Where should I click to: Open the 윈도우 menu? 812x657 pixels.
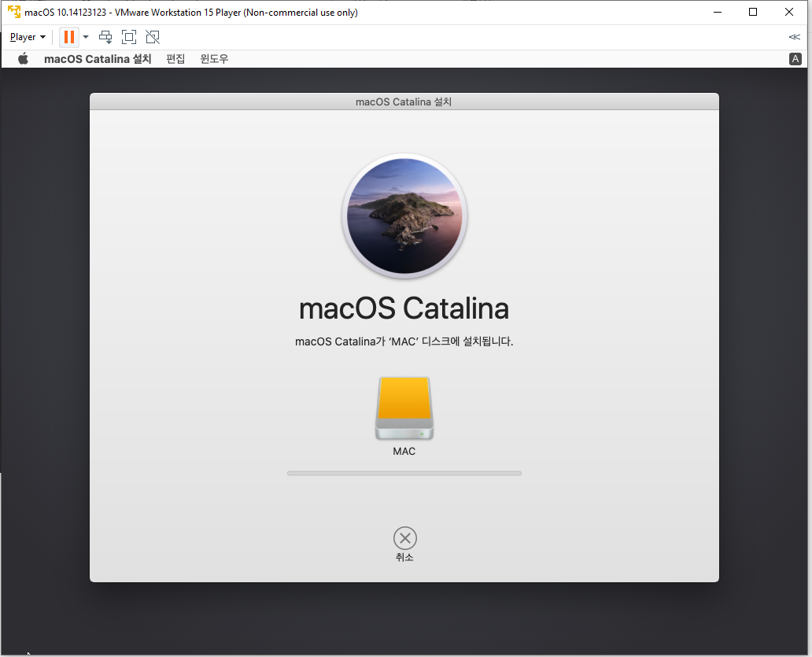(214, 58)
